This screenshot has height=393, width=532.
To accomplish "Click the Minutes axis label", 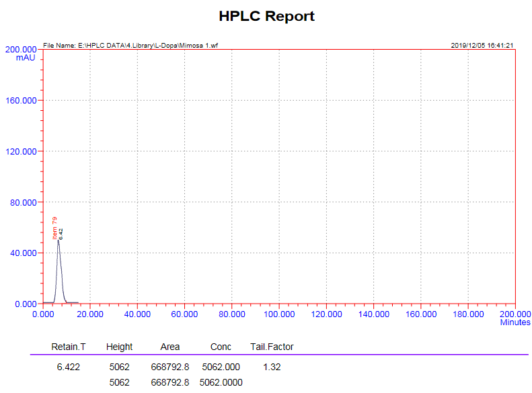I will (x=515, y=322).
